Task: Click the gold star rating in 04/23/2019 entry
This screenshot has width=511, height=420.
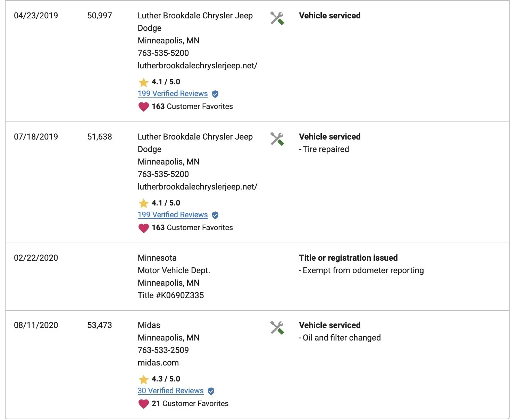Action: click(143, 82)
